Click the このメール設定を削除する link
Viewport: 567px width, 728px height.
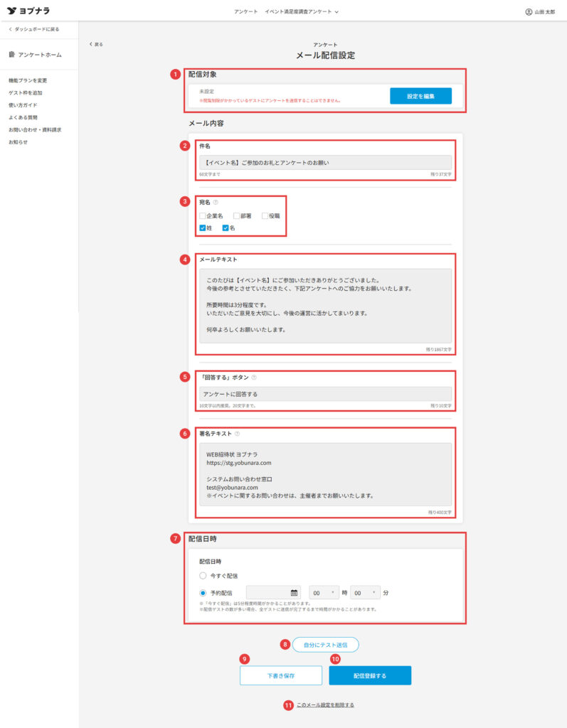click(x=325, y=705)
